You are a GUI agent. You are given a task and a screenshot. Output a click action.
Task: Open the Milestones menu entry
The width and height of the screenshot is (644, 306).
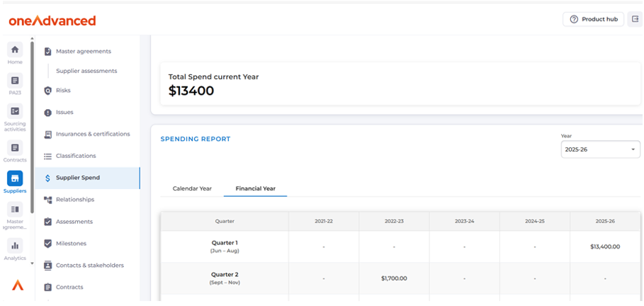71,244
